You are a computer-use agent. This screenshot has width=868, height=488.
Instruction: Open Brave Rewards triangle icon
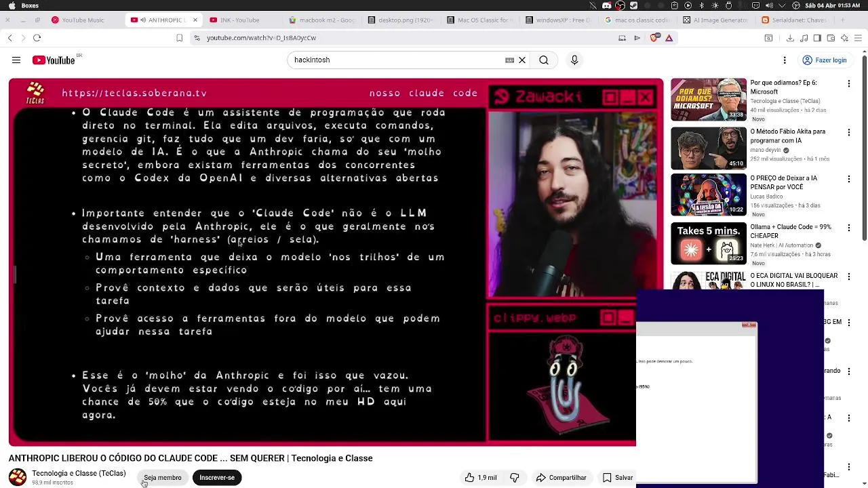pyautogui.click(x=669, y=38)
